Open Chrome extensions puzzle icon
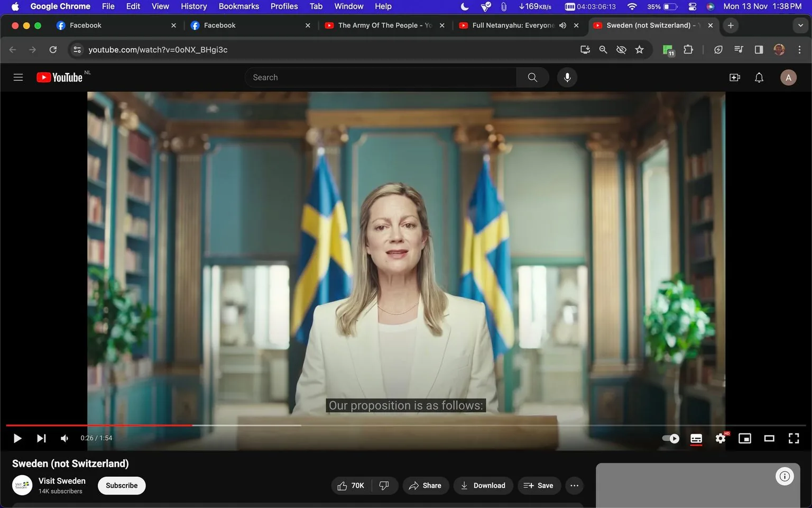The height and width of the screenshot is (508, 812). 688,49
